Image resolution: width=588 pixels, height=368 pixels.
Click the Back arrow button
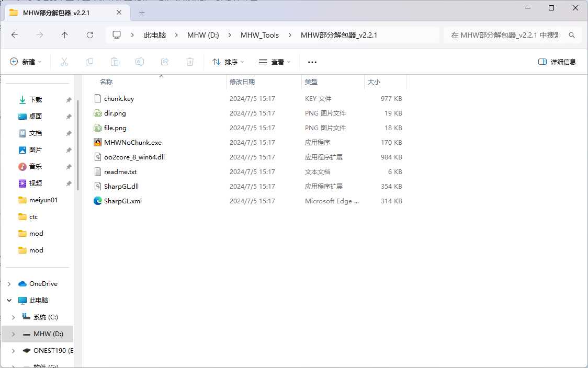pos(15,35)
